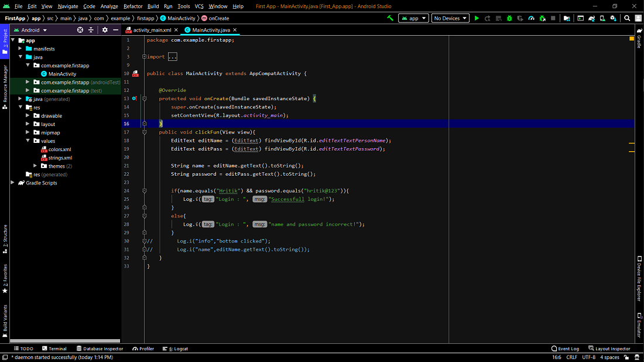This screenshot has height=362, width=644.
Task: Expand the drawable folder in project tree
Action: tap(28, 116)
